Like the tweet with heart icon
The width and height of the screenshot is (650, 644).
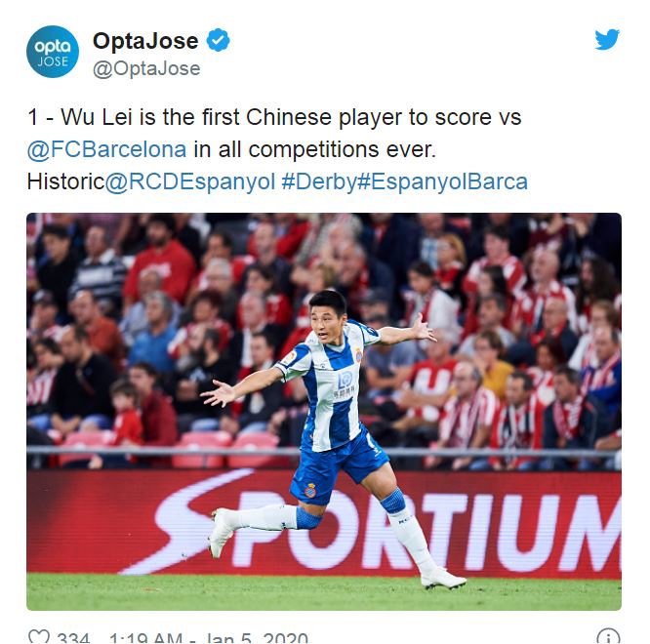[x=39, y=636]
